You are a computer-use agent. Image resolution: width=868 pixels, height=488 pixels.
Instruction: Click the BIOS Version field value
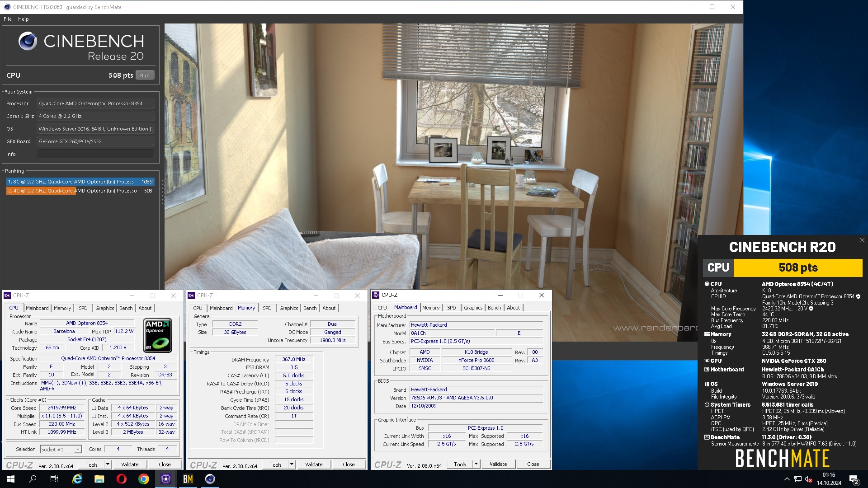(476, 398)
